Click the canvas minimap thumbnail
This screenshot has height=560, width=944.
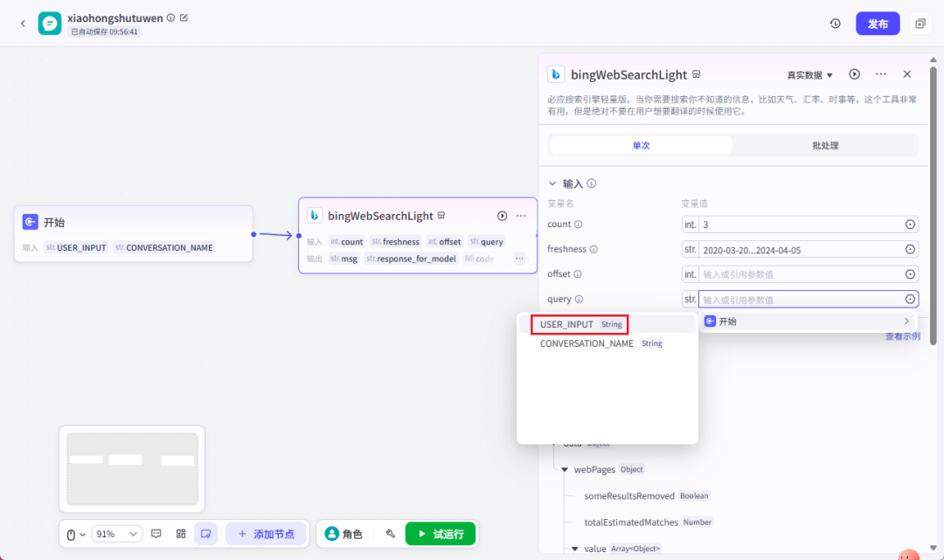(132, 468)
